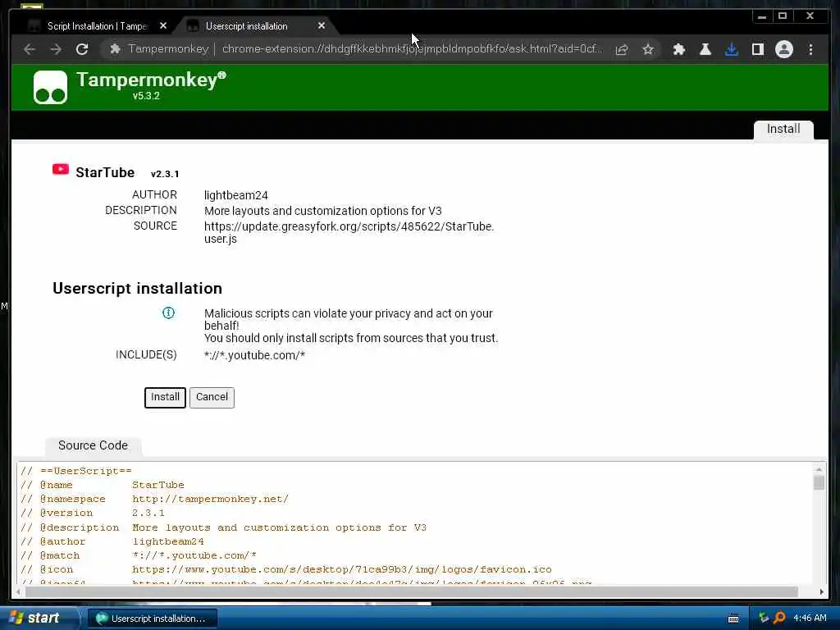Click the browser Back arrow
840x630 pixels.
(x=30, y=49)
